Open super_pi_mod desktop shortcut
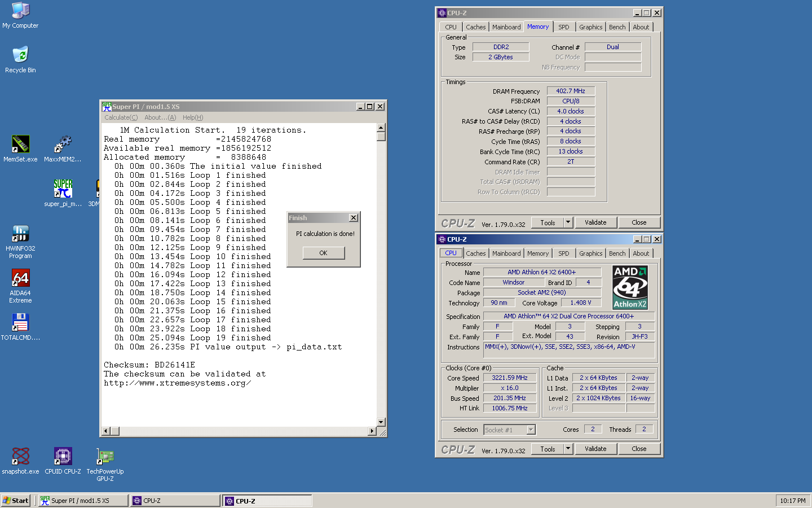812x508 pixels. 63,194
